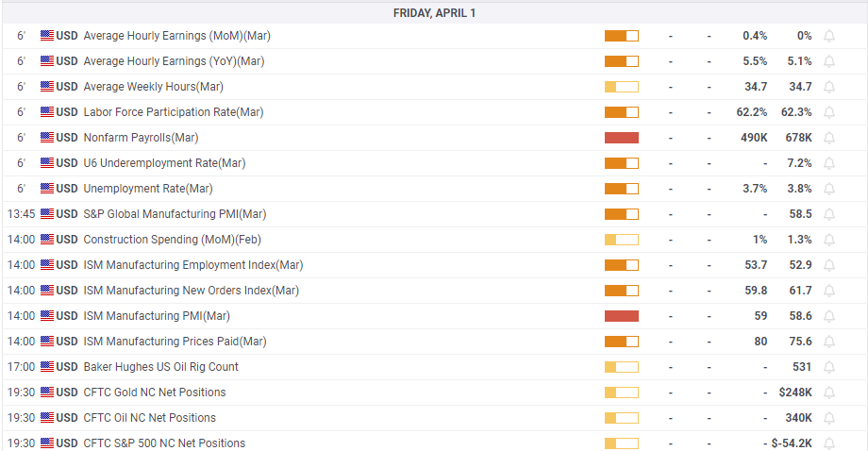The height and width of the screenshot is (451, 868).
Task: Open the ISM Manufacturing New Orders Index event
Action: 191,291
